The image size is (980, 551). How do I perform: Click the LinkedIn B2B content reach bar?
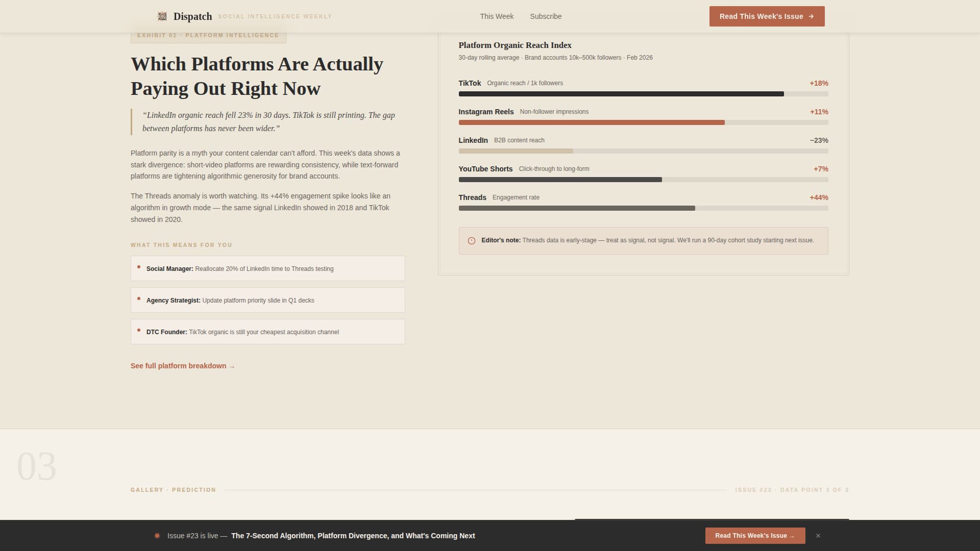pos(643,151)
